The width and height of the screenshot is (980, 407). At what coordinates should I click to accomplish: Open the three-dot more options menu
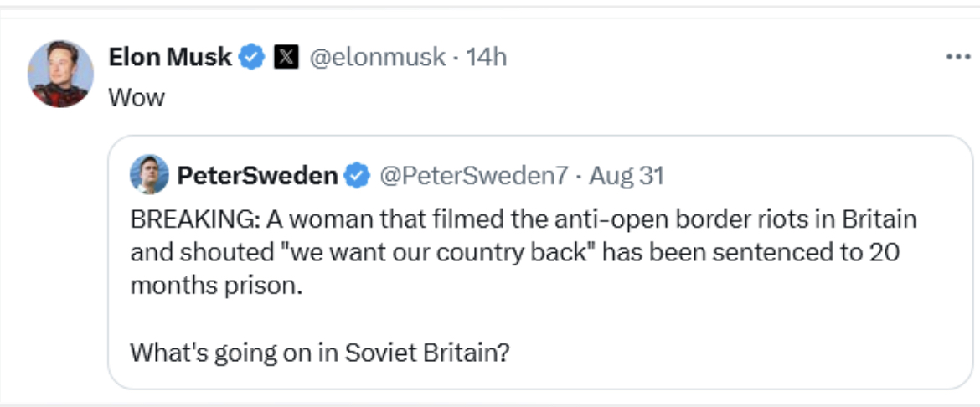[957, 58]
